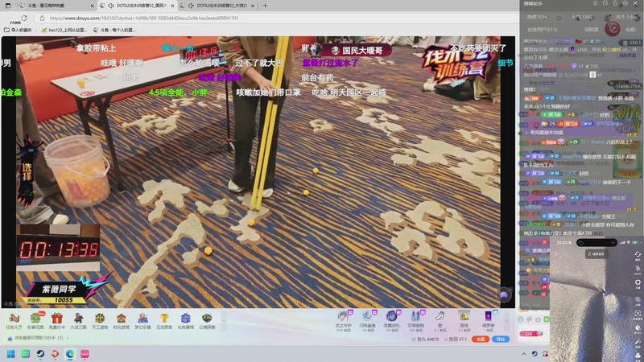Open settings icon in phone mirror sidebar
This screenshot has width=644, height=362.
pyautogui.click(x=638, y=282)
